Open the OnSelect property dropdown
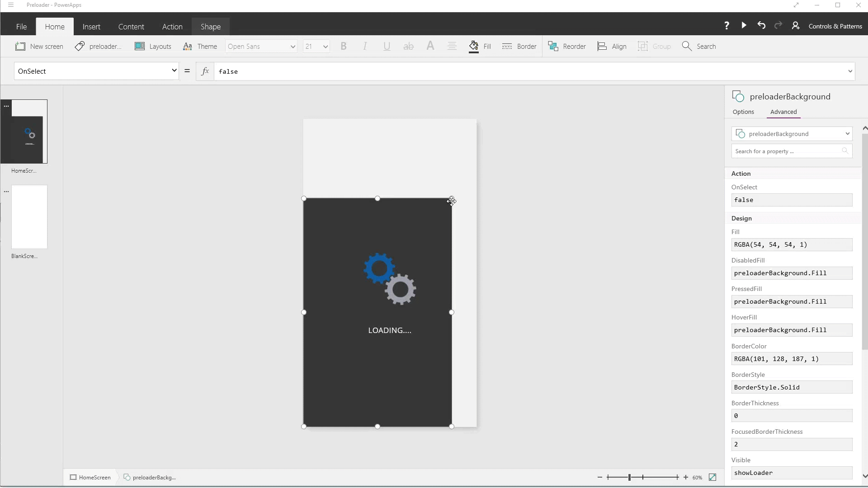The height and width of the screenshot is (488, 868). point(174,70)
